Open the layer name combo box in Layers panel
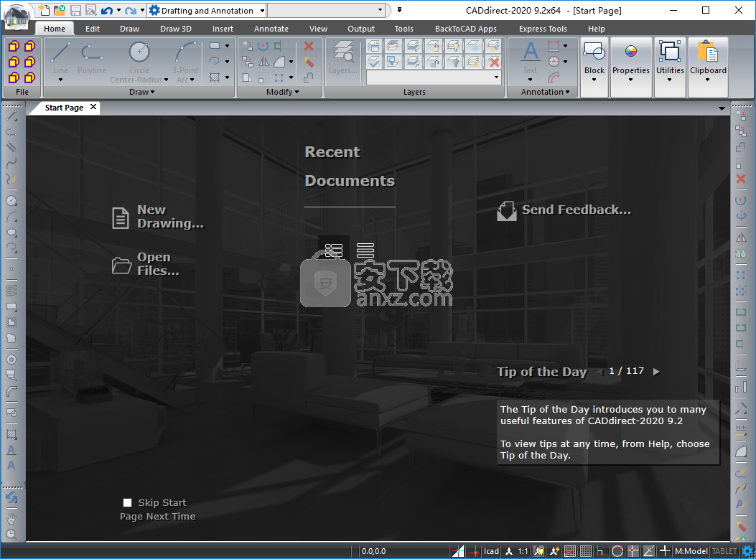This screenshot has height=559, width=756. click(x=434, y=77)
